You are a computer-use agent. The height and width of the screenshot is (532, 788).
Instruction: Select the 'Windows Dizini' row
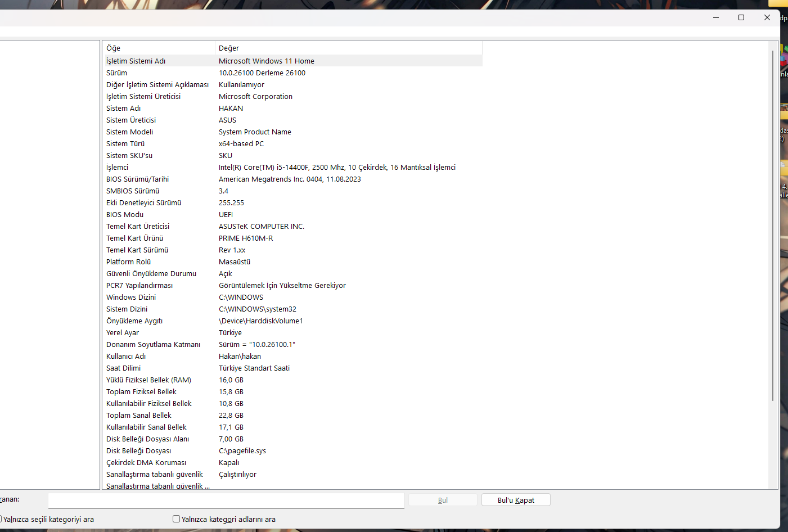[292, 297]
